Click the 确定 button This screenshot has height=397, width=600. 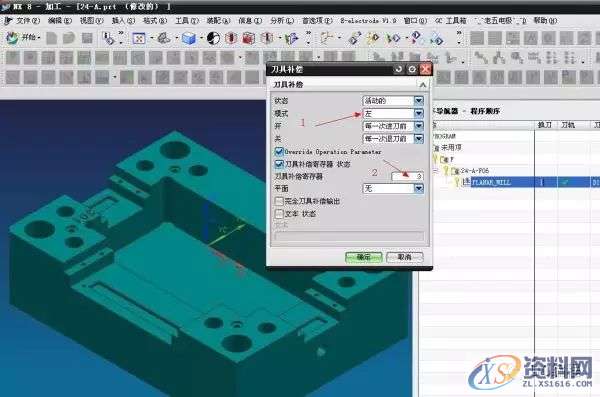pos(364,257)
